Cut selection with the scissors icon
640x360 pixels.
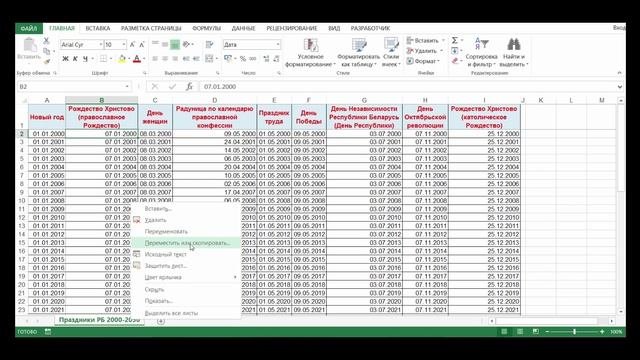tap(46, 41)
